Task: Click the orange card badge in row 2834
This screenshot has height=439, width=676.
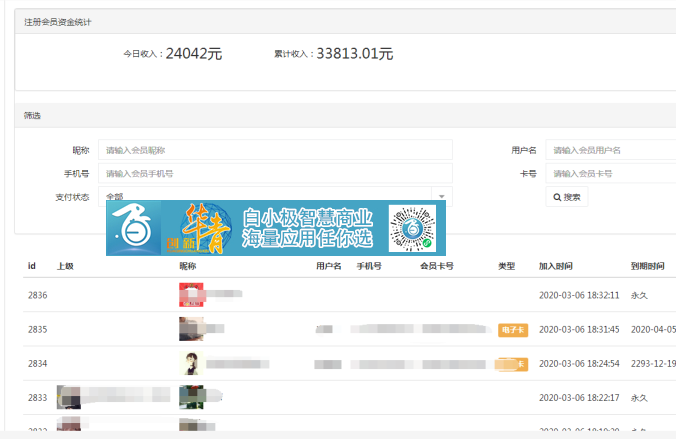Action: 512,364
